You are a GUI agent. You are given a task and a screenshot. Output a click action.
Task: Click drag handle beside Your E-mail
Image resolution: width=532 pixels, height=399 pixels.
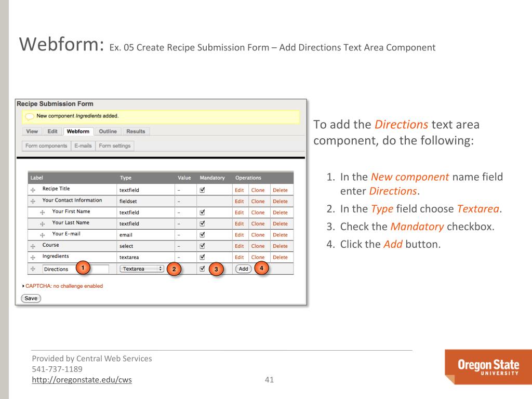coord(43,235)
